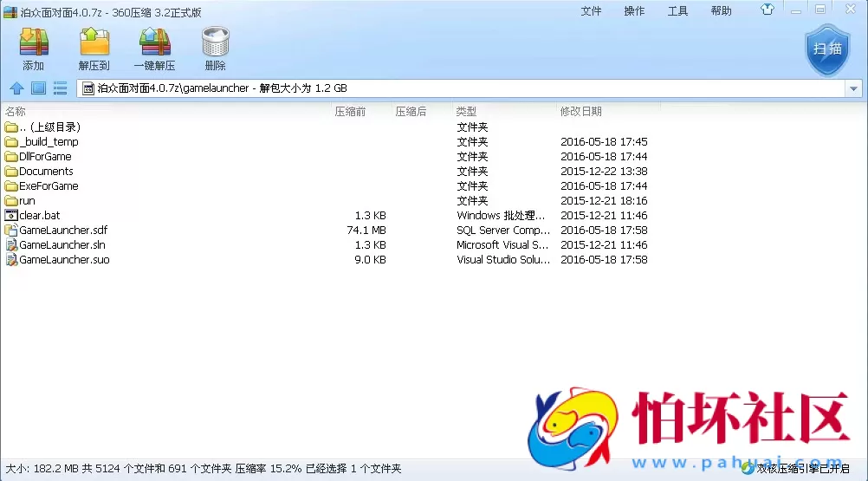Click the Visual Studio Solu... type cell
The width and height of the screenshot is (868, 481).
pos(503,260)
